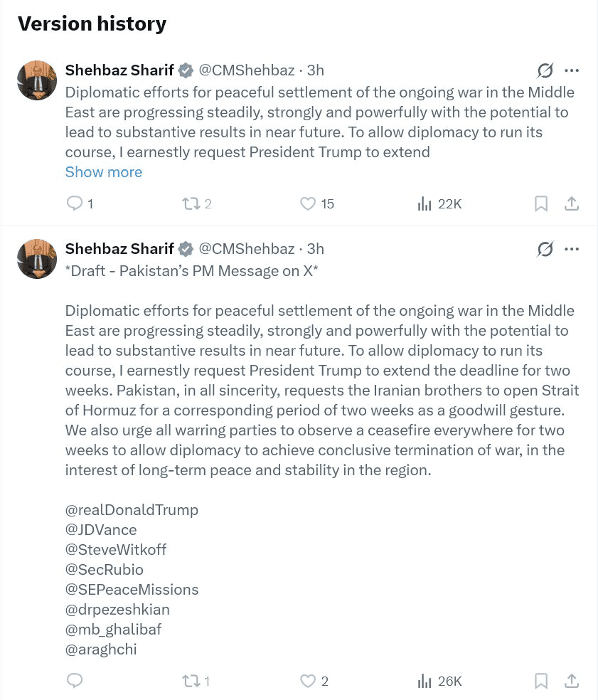Screen dimensions: 598x700
Task: Open the @araghchi mention link
Action: pos(101,649)
